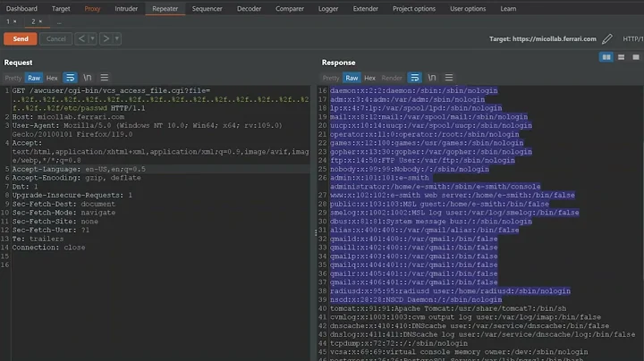Viewport: 644px width, 361px height.
Task: Close Repeater sub-tab 1
Action: pos(15,21)
